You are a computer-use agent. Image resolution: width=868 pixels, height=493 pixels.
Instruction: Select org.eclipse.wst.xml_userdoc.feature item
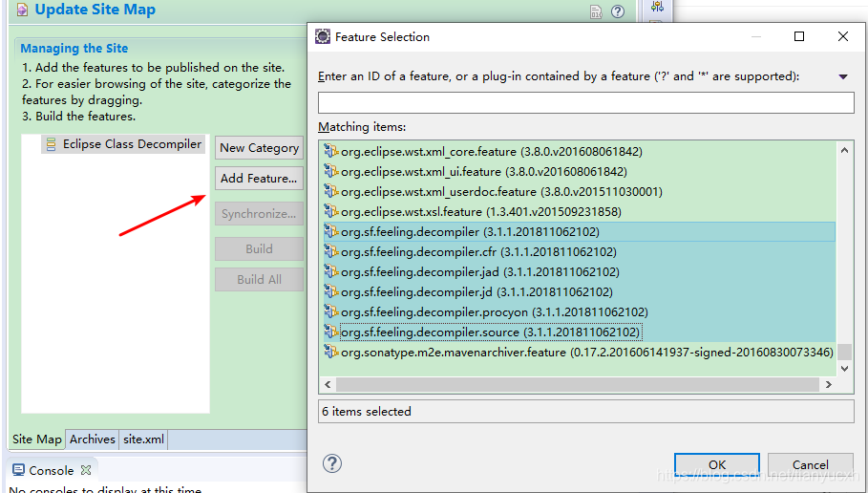579,192
